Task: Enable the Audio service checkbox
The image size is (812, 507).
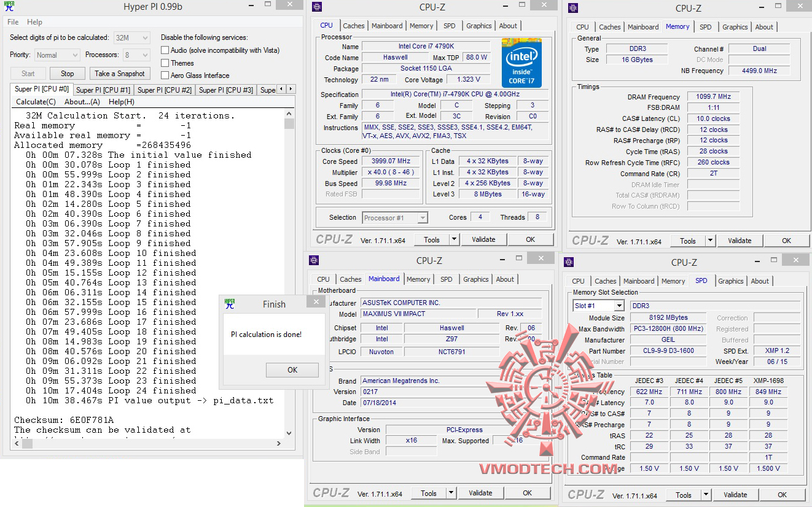Action: coord(165,50)
